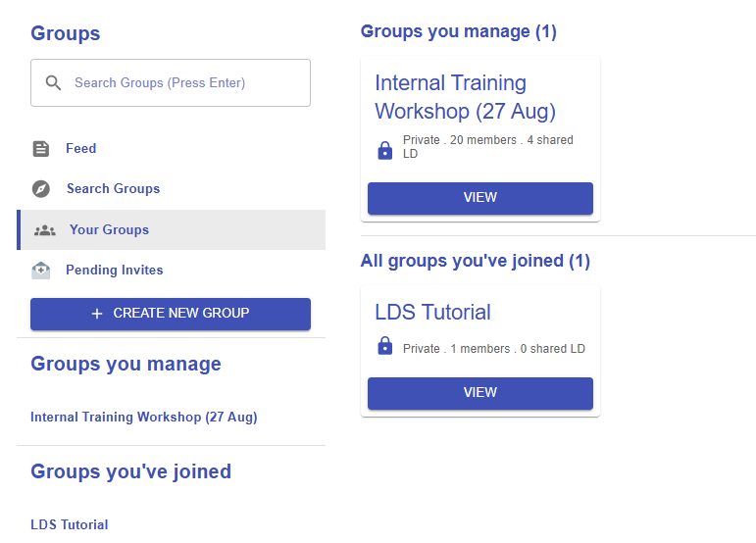This screenshot has height=543, width=756.
Task: Open Internal Training Workshop link in sidebar
Action: pos(144,418)
